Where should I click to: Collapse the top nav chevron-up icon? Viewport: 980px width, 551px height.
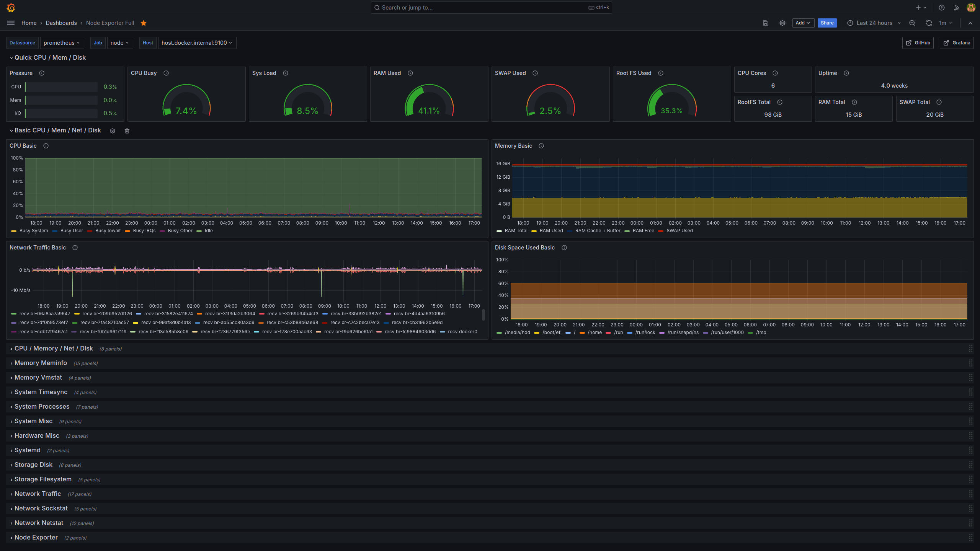point(970,23)
